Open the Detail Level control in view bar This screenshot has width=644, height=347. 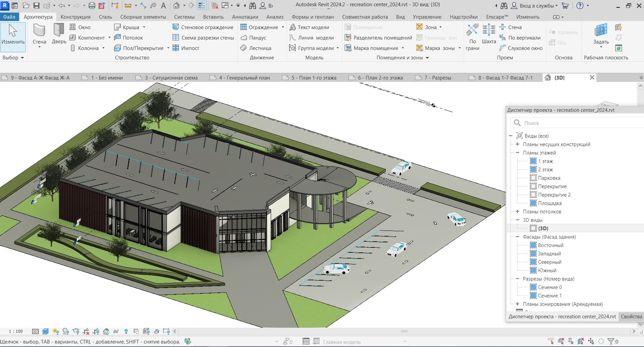(35, 332)
